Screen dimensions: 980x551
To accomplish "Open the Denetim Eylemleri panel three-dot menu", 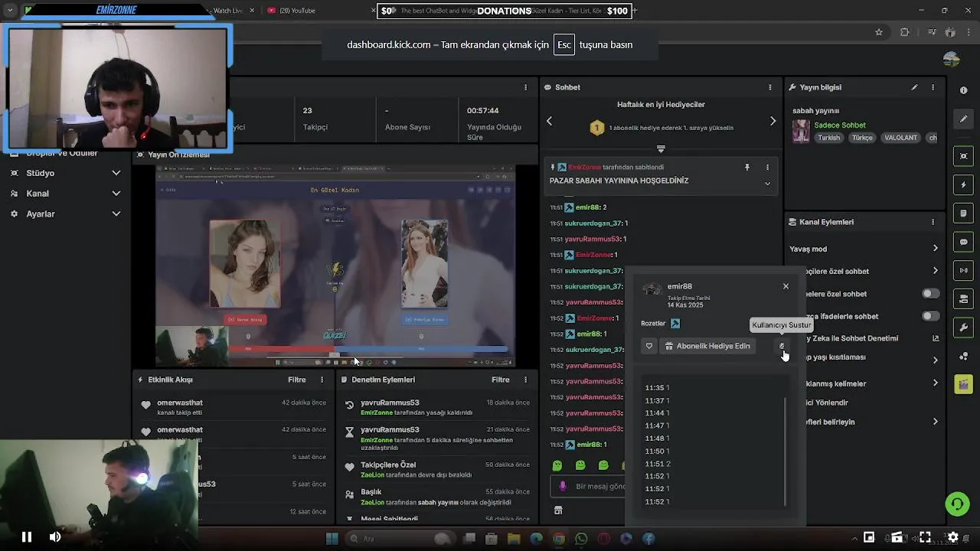I will (525, 380).
